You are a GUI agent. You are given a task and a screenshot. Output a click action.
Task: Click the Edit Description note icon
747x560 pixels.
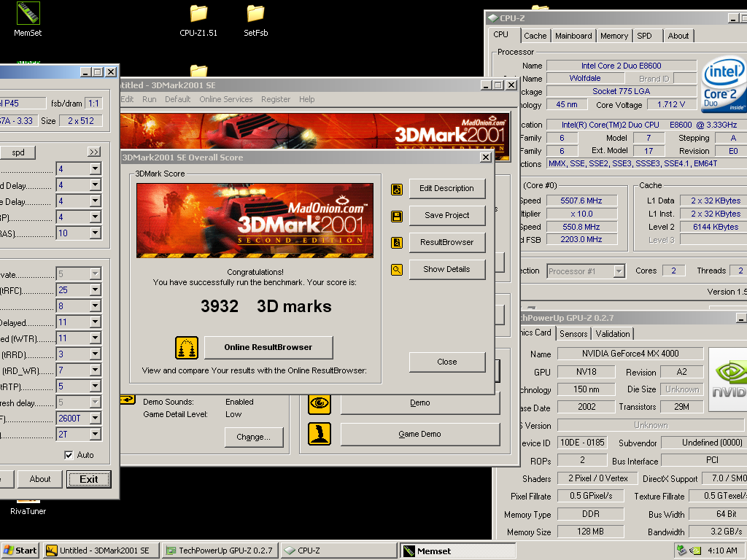[397, 190]
